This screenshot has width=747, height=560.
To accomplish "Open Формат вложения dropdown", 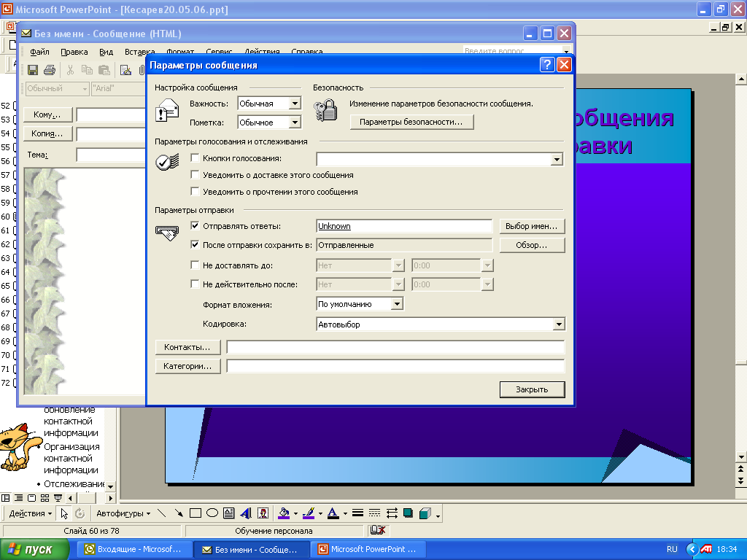I will click(397, 304).
